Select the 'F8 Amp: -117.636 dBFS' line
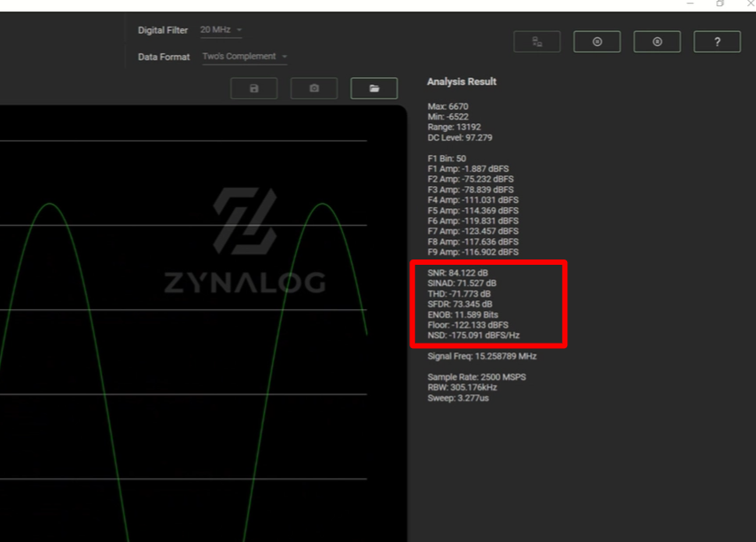The width and height of the screenshot is (756, 542). 472,242
